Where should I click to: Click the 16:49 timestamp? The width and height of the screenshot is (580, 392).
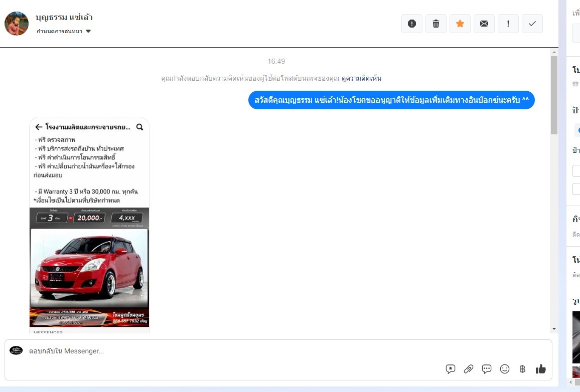coord(276,61)
